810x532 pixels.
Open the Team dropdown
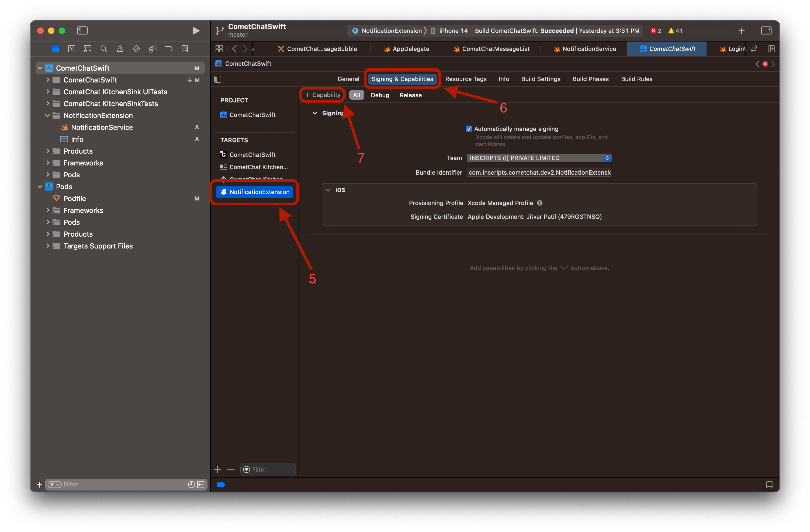(539, 158)
